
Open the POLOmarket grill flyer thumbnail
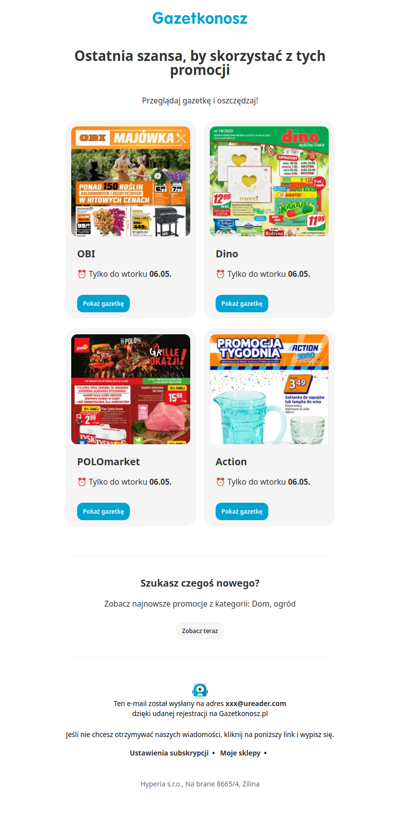(x=130, y=389)
